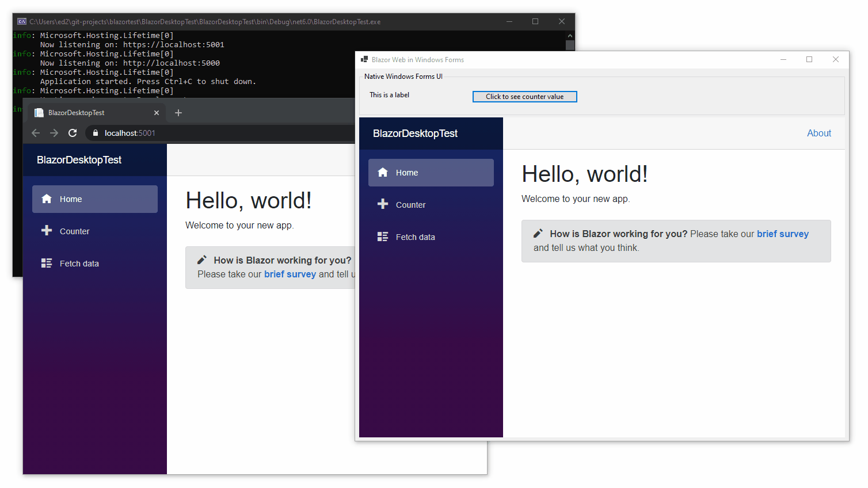Click 'How is Blazor working for you?' in Windows Forms window
868x488 pixels.
[x=619, y=234]
